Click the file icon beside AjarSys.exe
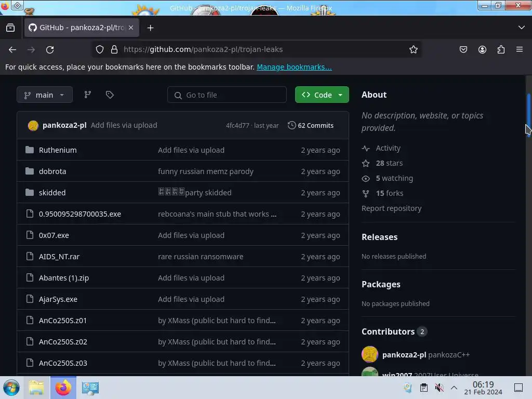 30,299
